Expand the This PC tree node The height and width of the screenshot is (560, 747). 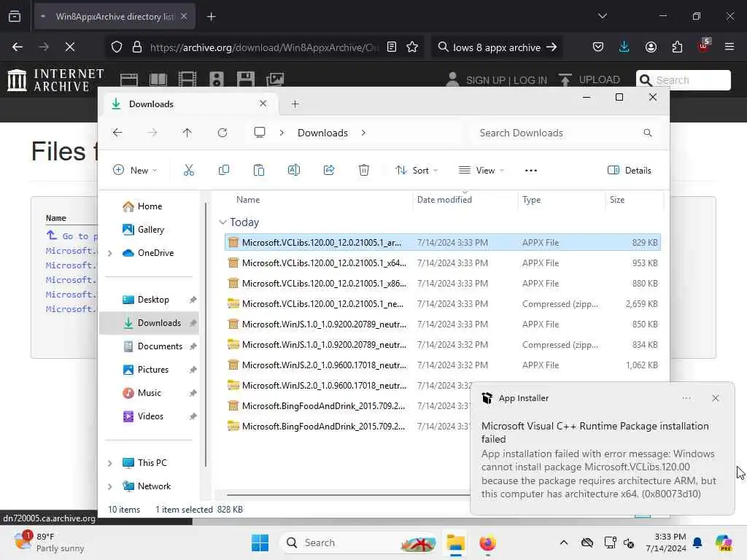point(110,463)
